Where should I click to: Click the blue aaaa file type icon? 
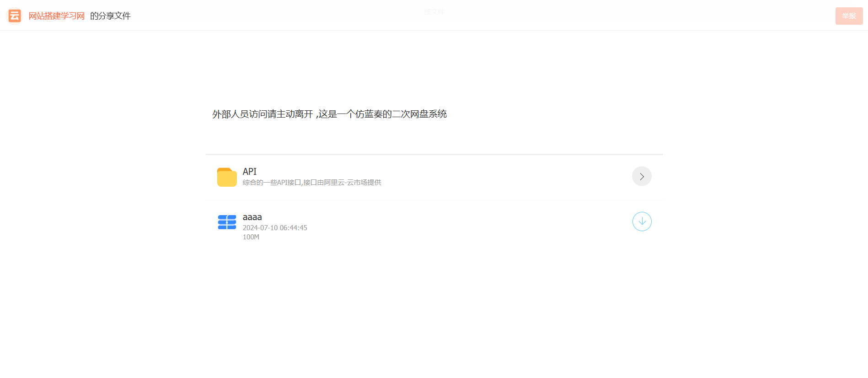tap(227, 222)
